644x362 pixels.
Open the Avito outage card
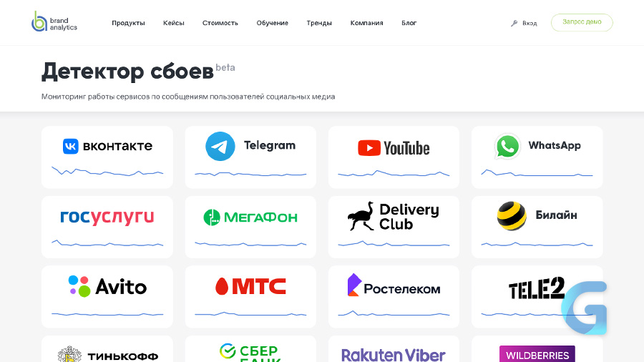107,297
